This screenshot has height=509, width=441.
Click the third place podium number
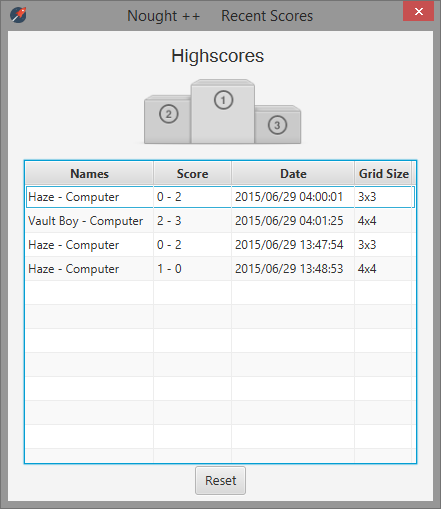(x=277, y=125)
